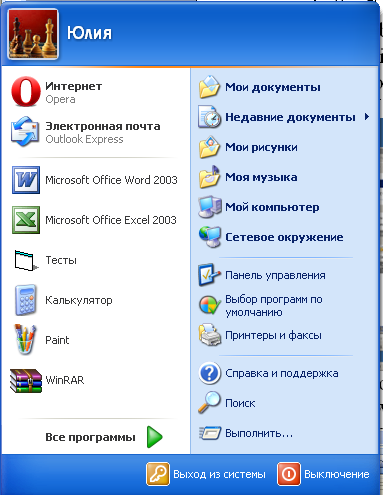Click the Мои документы folder icon
This screenshot has height=495, width=383.
tap(209, 87)
